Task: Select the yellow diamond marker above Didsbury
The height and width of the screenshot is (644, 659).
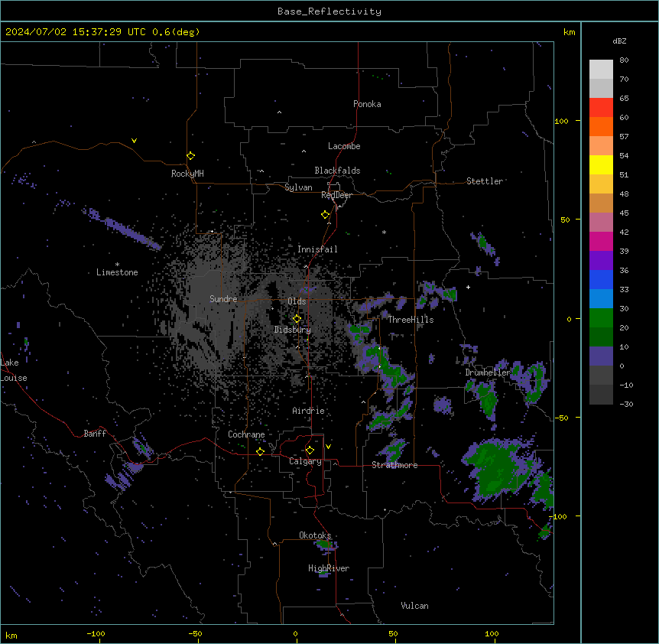Action: pyautogui.click(x=297, y=318)
